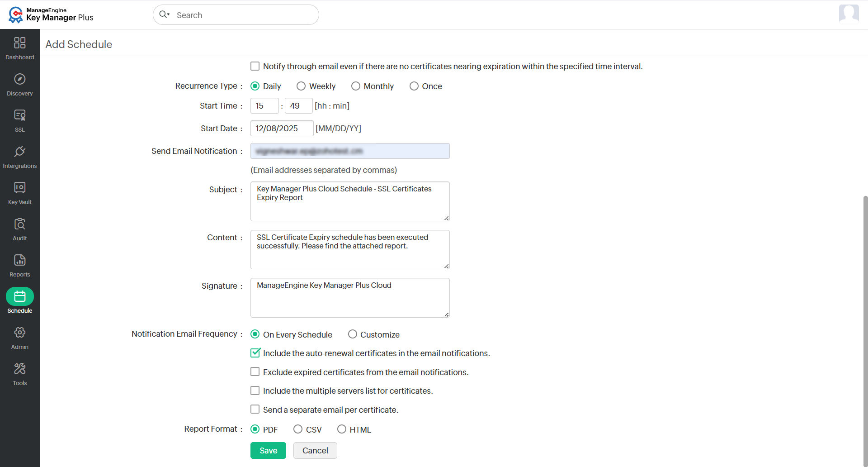868x467 pixels.
Task: Go to the SSL certificates icon
Action: 20,115
